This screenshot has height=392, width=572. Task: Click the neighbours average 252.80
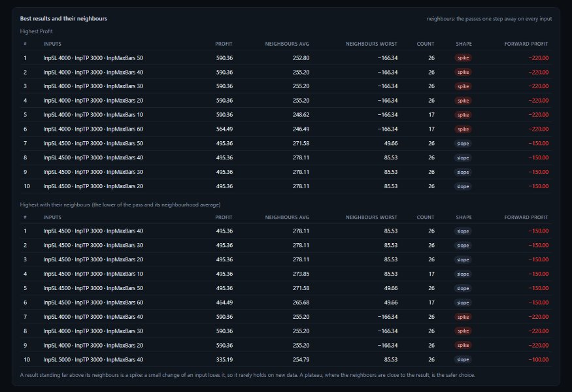301,58
